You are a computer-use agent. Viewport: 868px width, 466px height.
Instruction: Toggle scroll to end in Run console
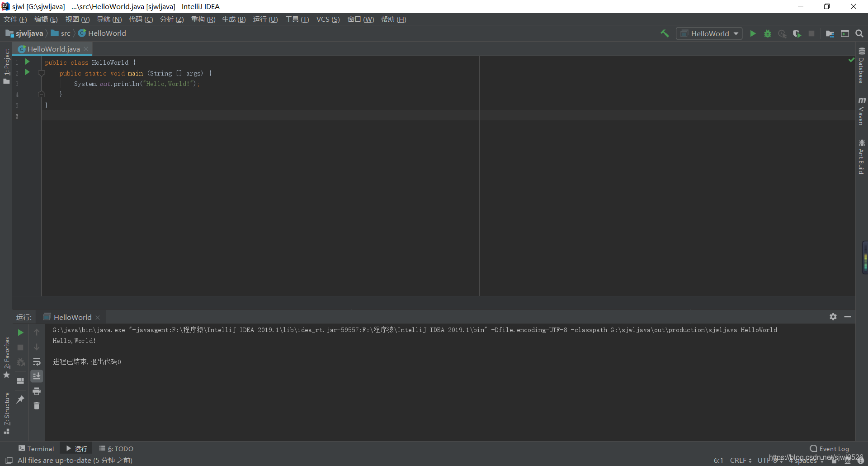coord(37,376)
